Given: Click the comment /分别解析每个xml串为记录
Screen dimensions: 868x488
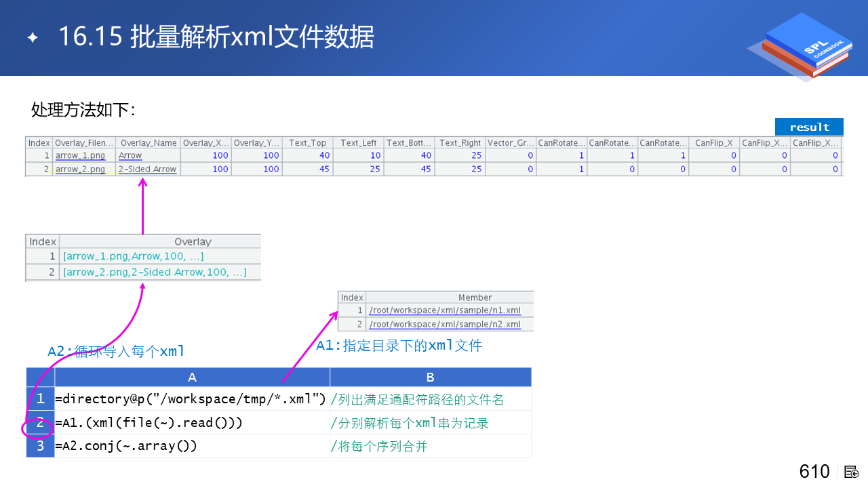Looking at the screenshot, I should pyautogui.click(x=410, y=423).
